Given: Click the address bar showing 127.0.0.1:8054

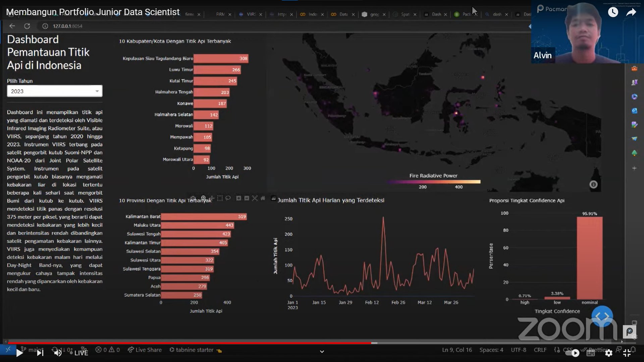Looking at the screenshot, I should coord(67,26).
